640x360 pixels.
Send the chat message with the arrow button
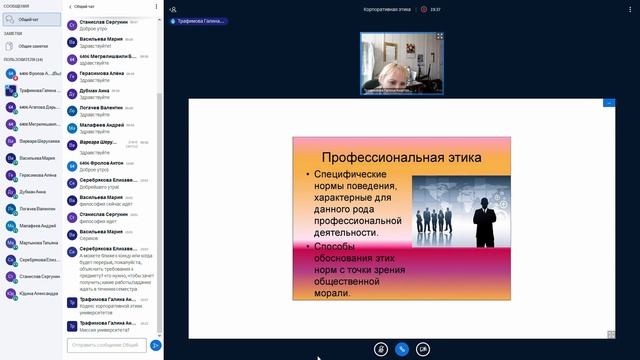(x=156, y=345)
